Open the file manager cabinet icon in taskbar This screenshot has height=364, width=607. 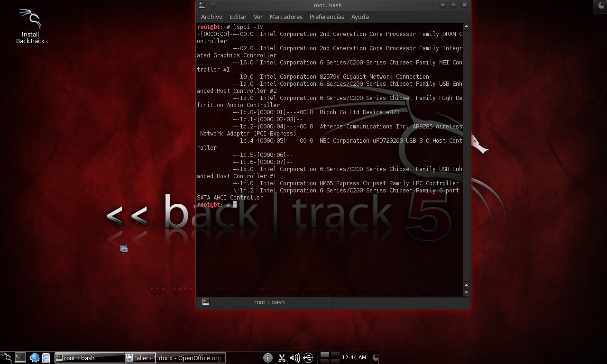pyautogui.click(x=46, y=357)
